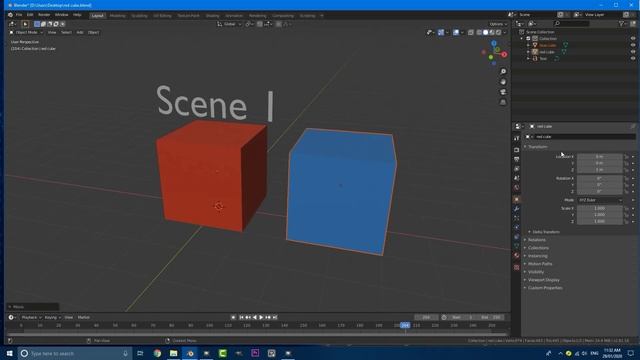Switch to wireframe viewport shading

tap(479, 32)
